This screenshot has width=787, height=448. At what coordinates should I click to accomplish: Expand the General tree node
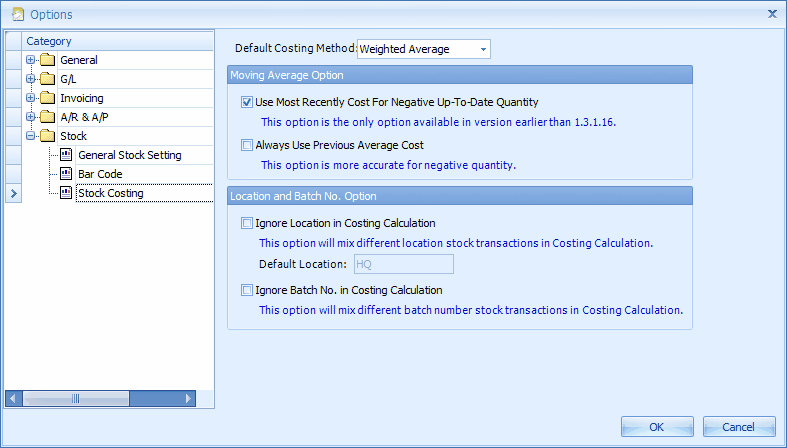[31, 60]
